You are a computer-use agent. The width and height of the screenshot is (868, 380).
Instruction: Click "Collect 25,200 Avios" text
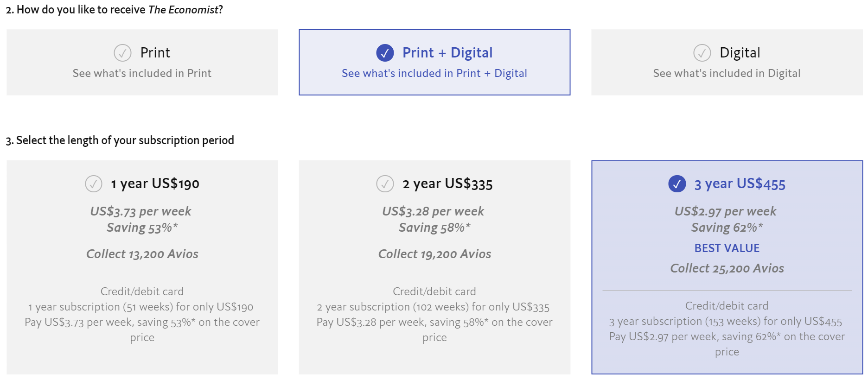pos(727,268)
